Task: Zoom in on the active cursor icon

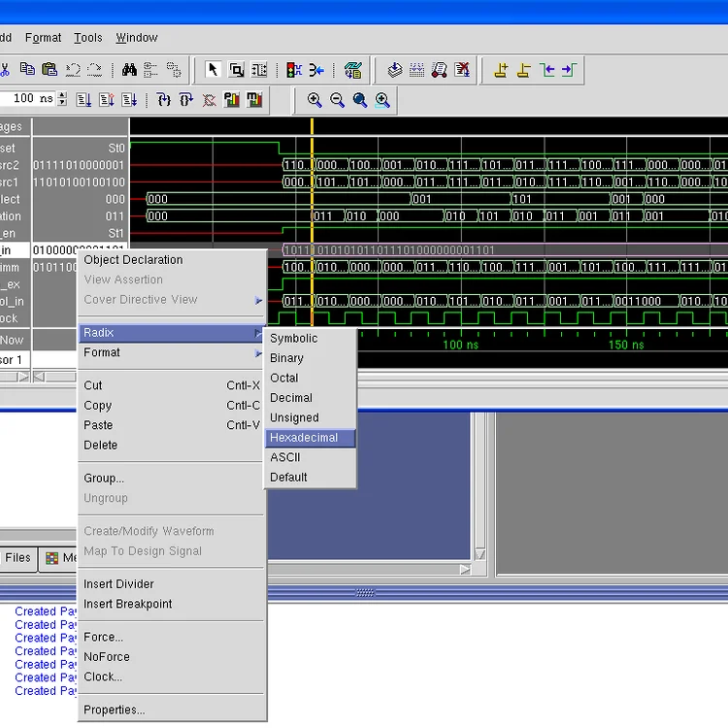Action: (x=382, y=100)
